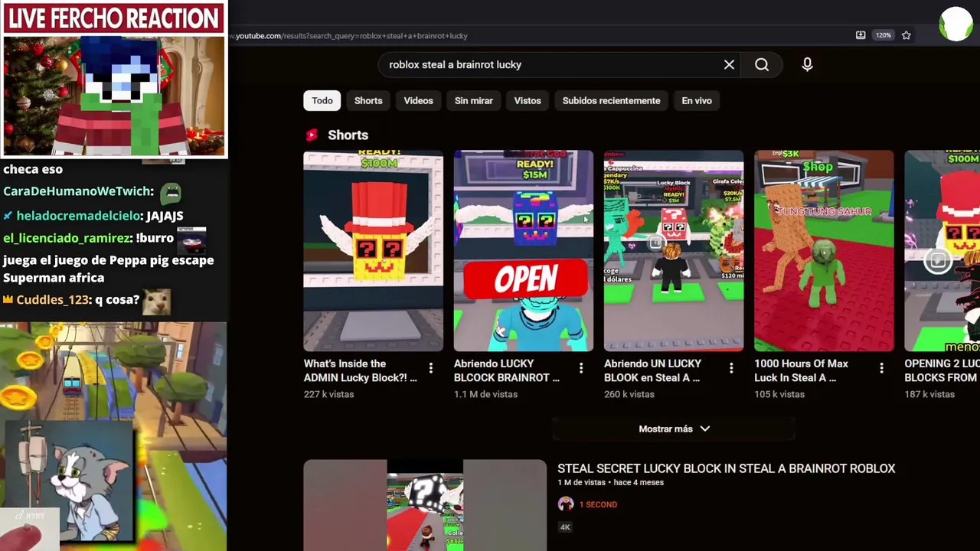
Task: Click the 4K quality badge
Action: coord(565,527)
